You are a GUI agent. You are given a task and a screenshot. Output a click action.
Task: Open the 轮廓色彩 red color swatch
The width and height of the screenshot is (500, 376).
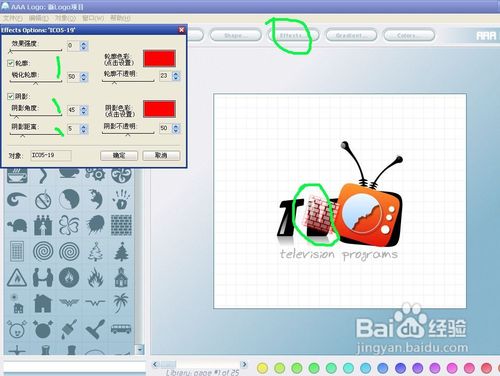159,58
